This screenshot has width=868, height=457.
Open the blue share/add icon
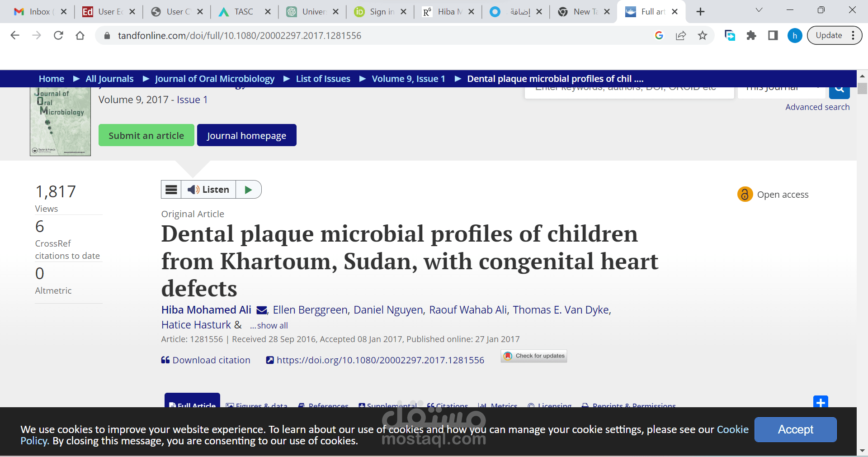(821, 402)
